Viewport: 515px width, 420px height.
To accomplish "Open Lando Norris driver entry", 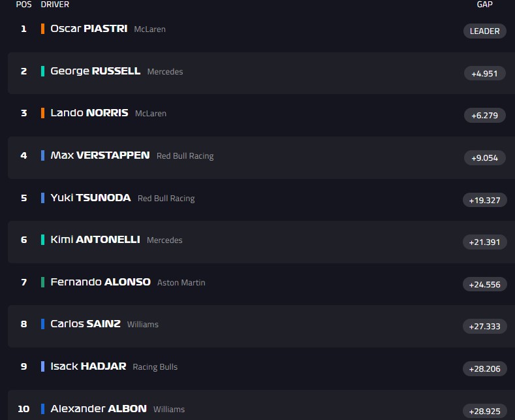I will 89,113.
